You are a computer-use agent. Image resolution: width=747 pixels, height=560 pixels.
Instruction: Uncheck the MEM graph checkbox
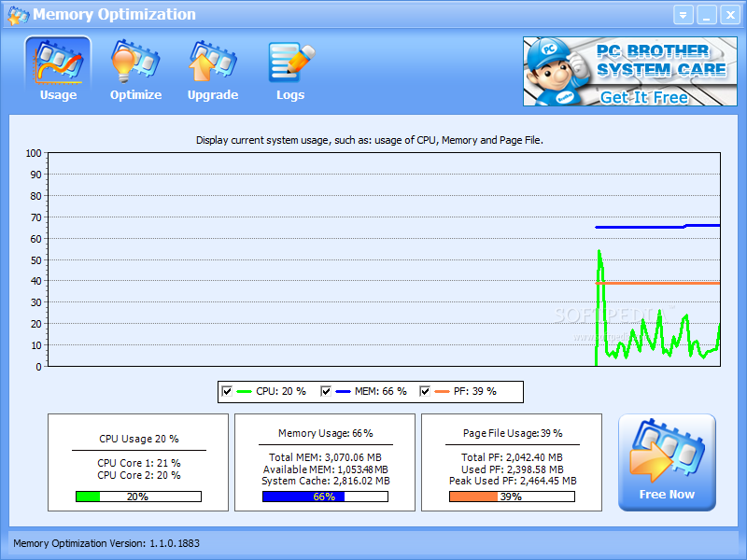click(x=326, y=391)
